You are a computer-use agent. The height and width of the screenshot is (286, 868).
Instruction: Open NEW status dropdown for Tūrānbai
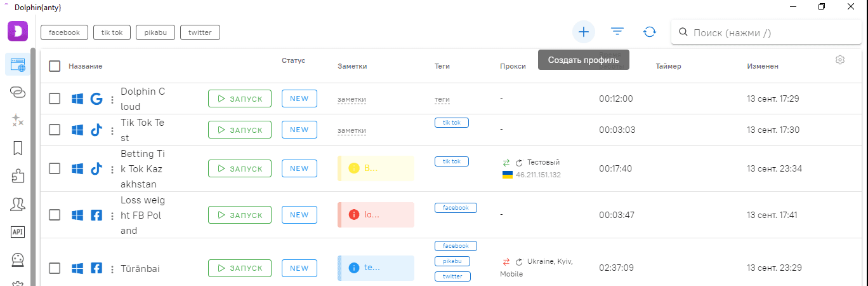tap(299, 268)
